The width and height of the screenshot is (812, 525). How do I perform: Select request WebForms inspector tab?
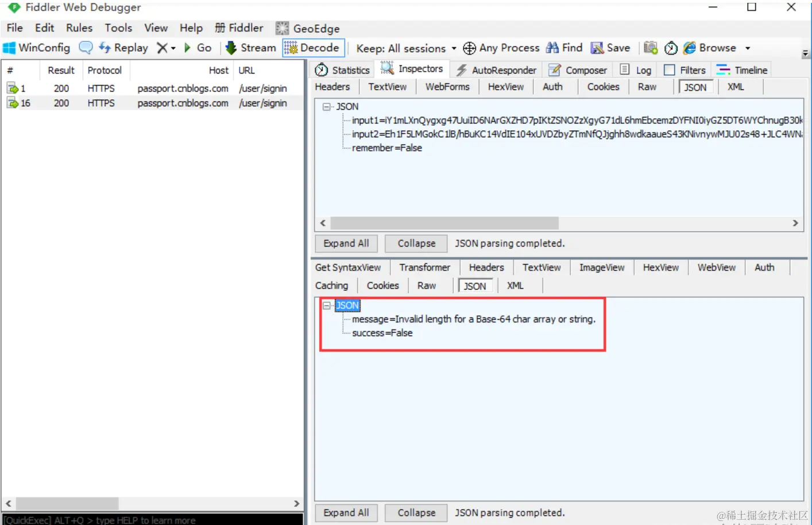pyautogui.click(x=447, y=87)
